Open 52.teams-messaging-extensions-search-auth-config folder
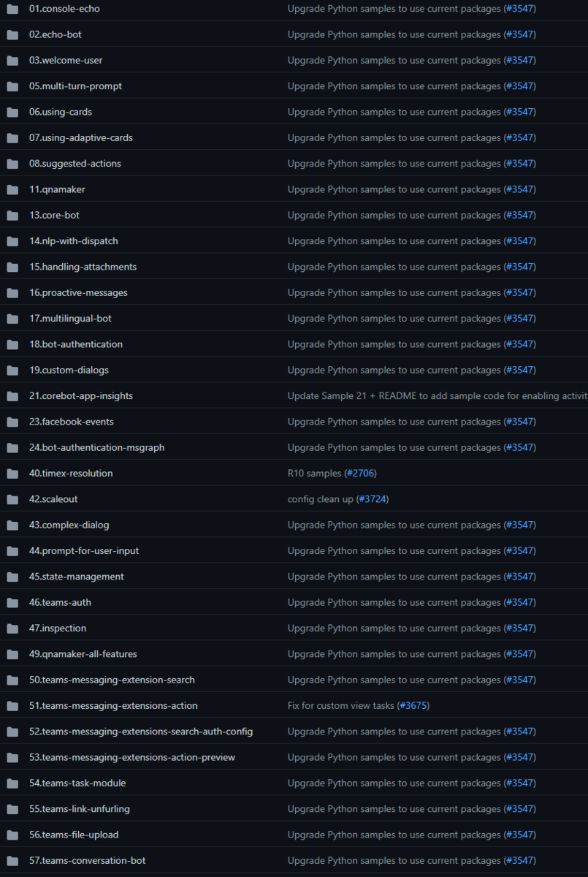The width and height of the screenshot is (588, 877). pyautogui.click(x=141, y=732)
